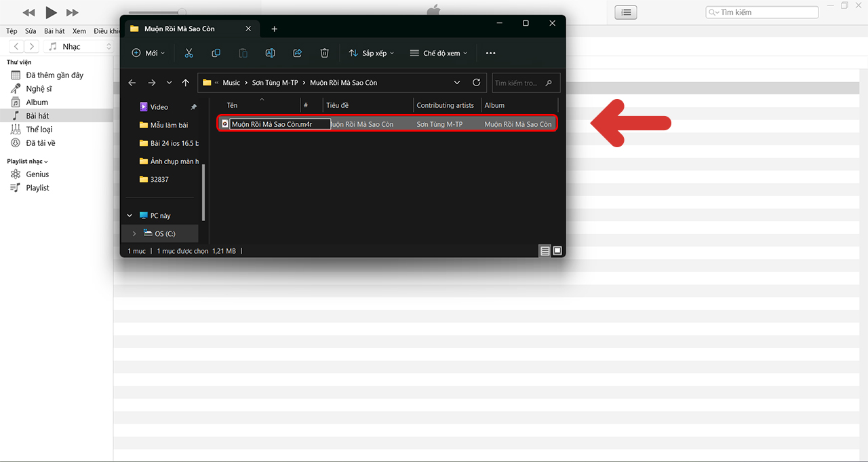This screenshot has height=462, width=868.
Task: Open the three-dot See more menu
Action: point(491,53)
